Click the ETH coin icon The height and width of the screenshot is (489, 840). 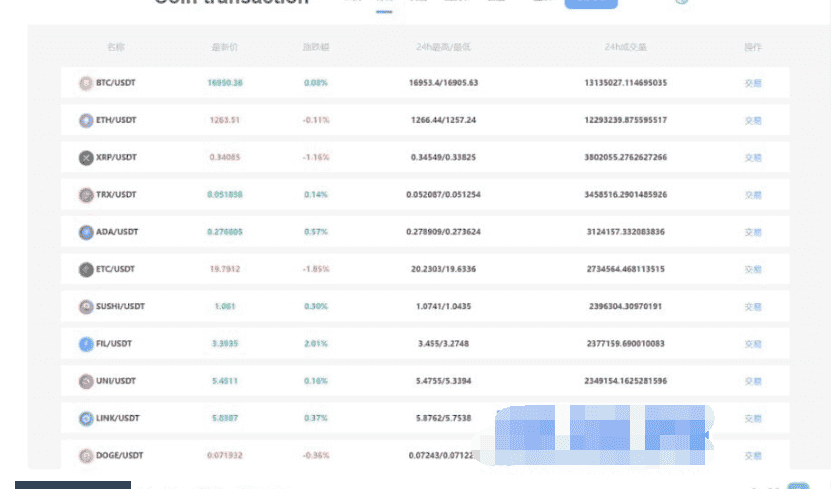tap(86, 121)
